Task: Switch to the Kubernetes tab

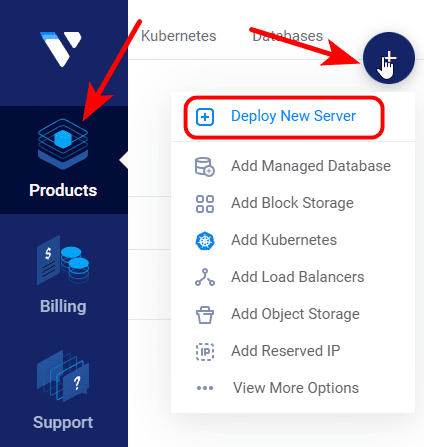Action: [179, 36]
